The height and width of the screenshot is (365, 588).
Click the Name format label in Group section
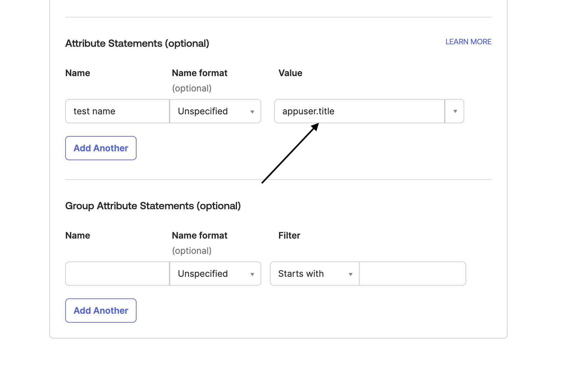click(199, 235)
